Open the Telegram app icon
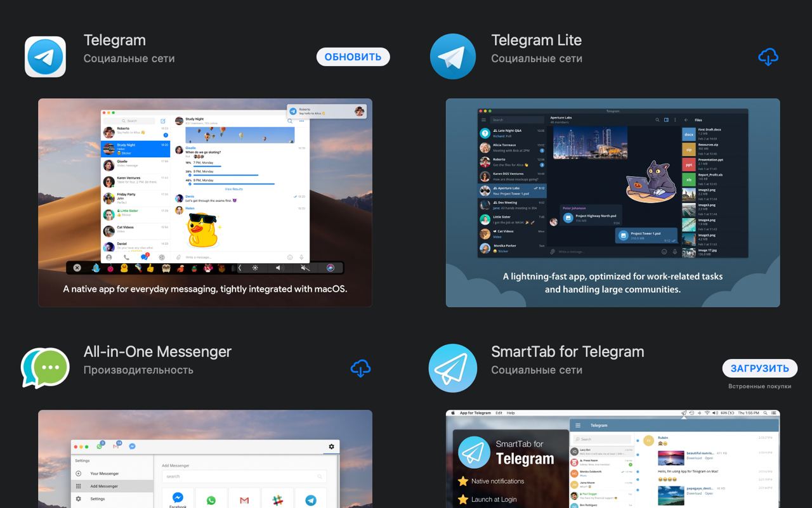This screenshot has height=508, width=812. coord(45,56)
